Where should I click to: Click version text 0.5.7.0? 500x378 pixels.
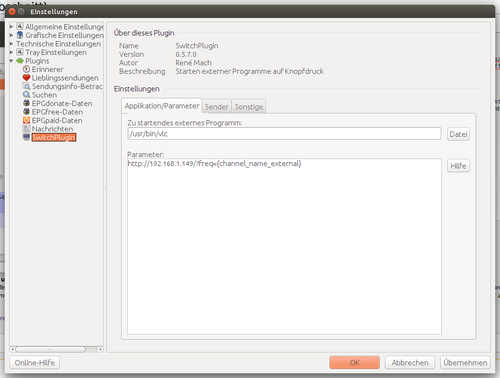tap(186, 54)
